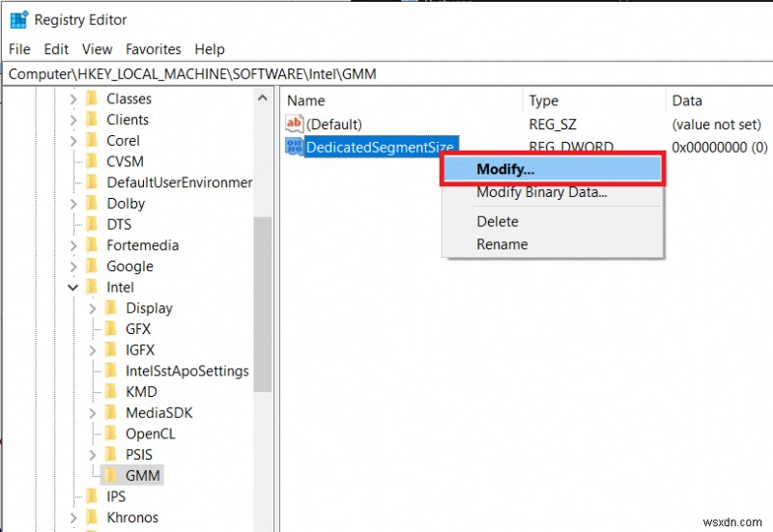Click the DedicatedSegmentSize DWORD value icon
The height and width of the screenshot is (532, 773).
click(295, 147)
